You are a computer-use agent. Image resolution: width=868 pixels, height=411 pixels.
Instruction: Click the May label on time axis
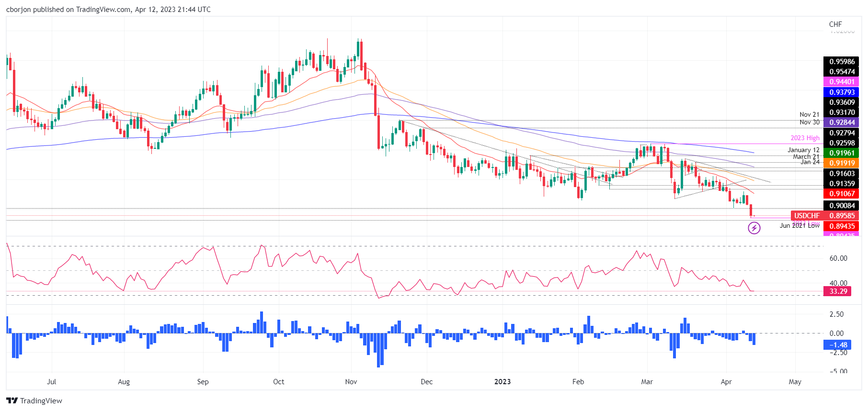795,382
